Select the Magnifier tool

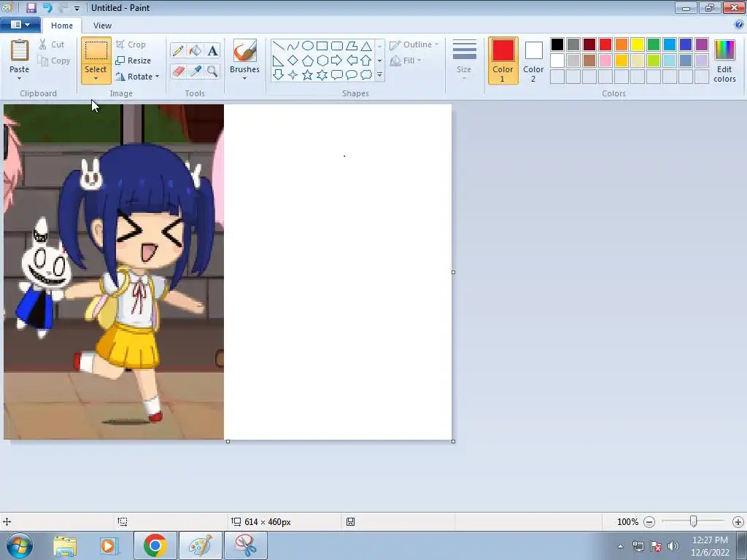pyautogui.click(x=212, y=71)
